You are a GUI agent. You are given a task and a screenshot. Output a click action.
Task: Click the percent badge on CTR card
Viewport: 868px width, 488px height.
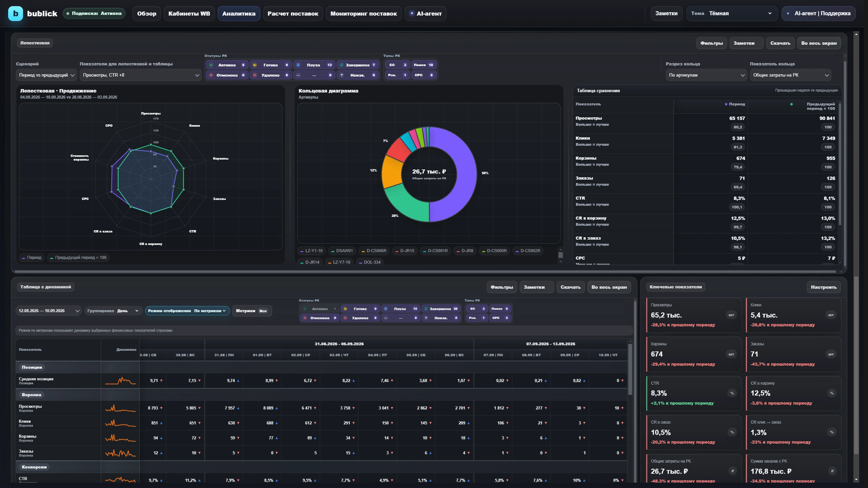(732, 393)
